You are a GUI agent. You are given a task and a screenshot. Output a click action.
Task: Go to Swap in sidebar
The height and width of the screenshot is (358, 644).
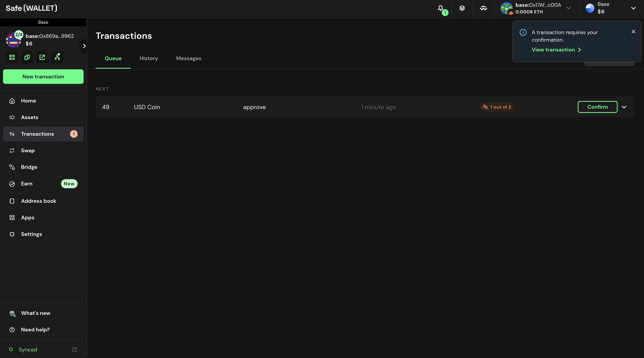pyautogui.click(x=28, y=151)
